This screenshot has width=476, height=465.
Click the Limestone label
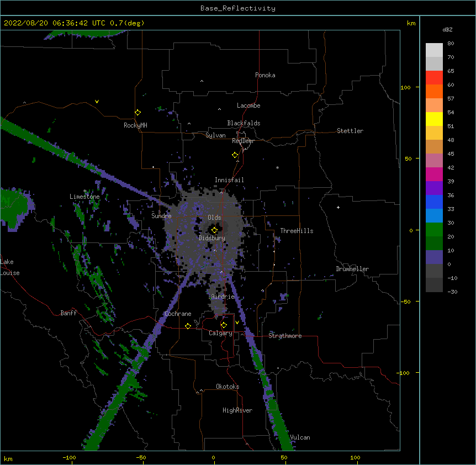pyautogui.click(x=84, y=197)
